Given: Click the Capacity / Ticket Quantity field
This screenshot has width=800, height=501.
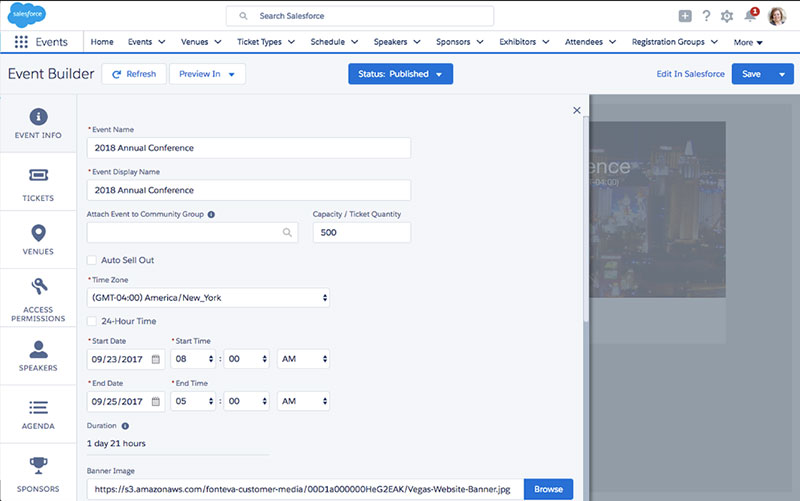Looking at the screenshot, I should tap(362, 233).
